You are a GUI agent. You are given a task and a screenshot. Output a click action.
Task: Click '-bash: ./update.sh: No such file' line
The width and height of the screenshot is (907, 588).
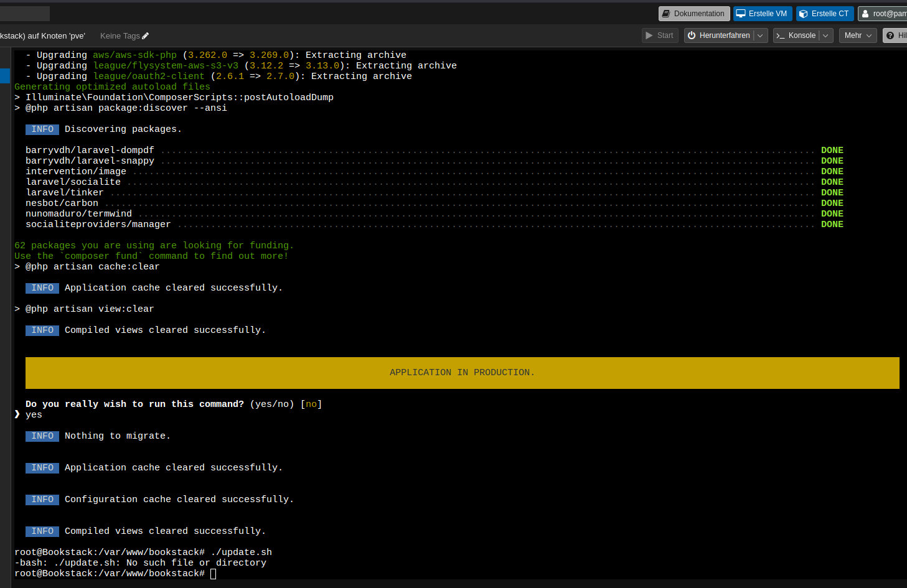coord(140,563)
